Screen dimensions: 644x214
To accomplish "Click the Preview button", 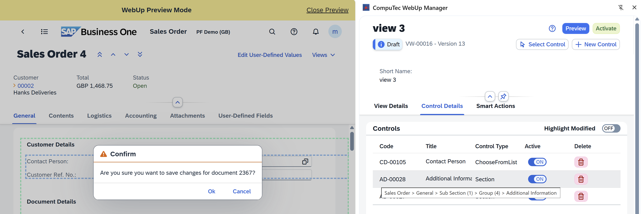I will point(576,29).
